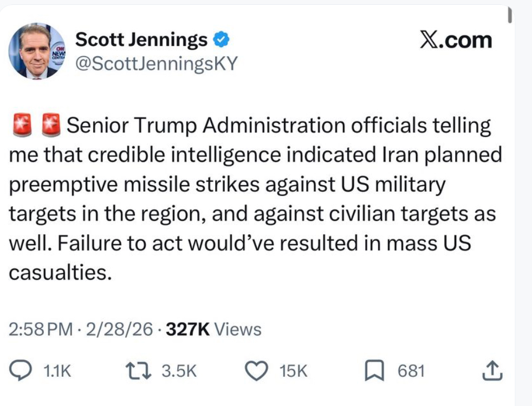
Task: Click the X.com logo text
Action: click(456, 40)
